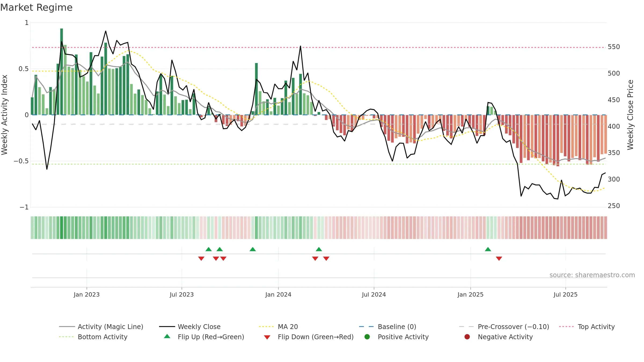
Task: Click the first green flip-up triangle after Jul 2023
Action: [x=208, y=249]
